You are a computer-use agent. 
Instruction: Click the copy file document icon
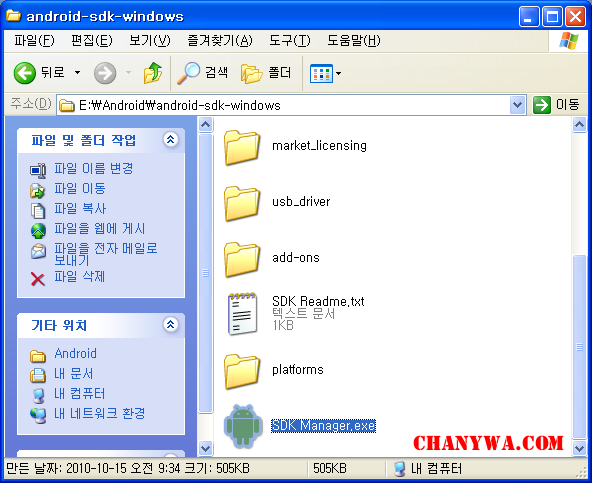(38, 211)
